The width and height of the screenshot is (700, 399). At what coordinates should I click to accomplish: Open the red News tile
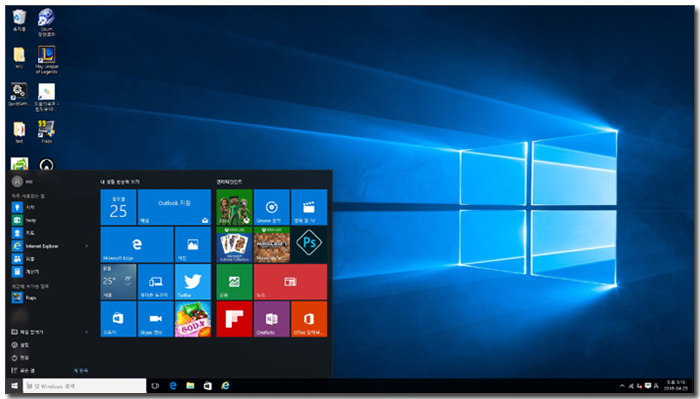pos(290,282)
